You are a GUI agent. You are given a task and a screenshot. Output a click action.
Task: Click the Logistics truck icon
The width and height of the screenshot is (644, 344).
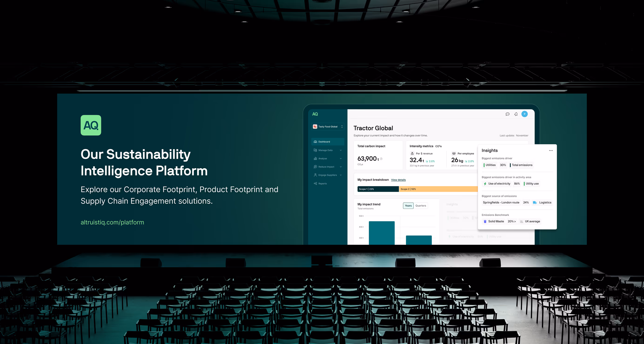[x=534, y=203]
